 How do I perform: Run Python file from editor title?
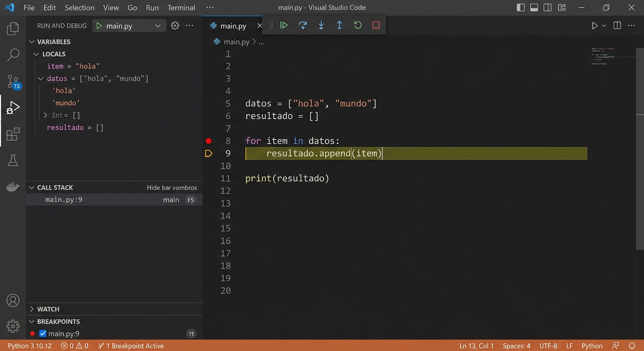pos(595,26)
